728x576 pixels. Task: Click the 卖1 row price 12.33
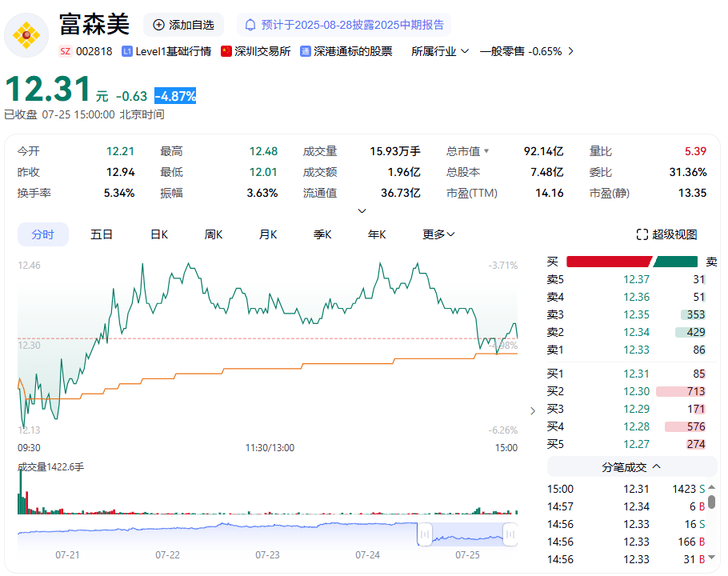coord(636,350)
